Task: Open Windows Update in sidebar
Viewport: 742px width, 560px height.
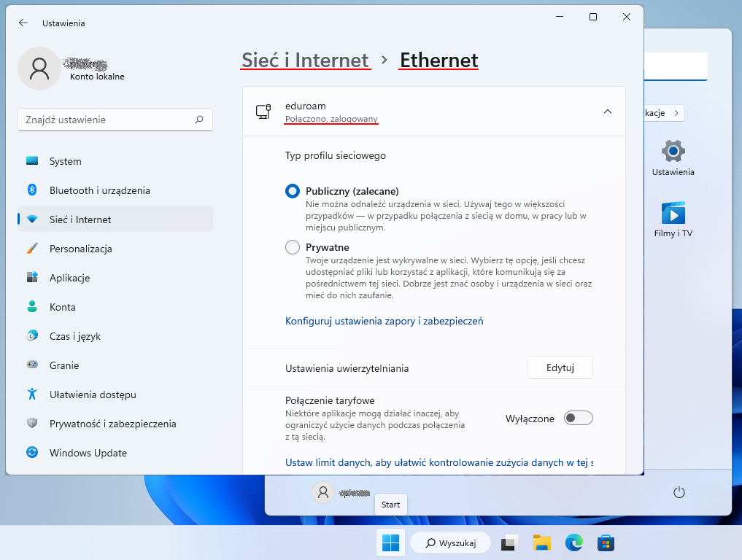Action: (x=88, y=453)
